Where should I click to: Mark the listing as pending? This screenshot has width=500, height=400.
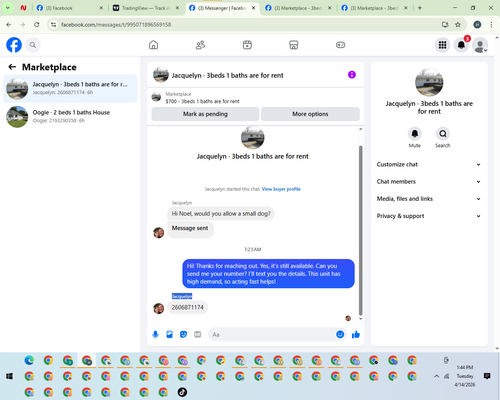pos(205,114)
